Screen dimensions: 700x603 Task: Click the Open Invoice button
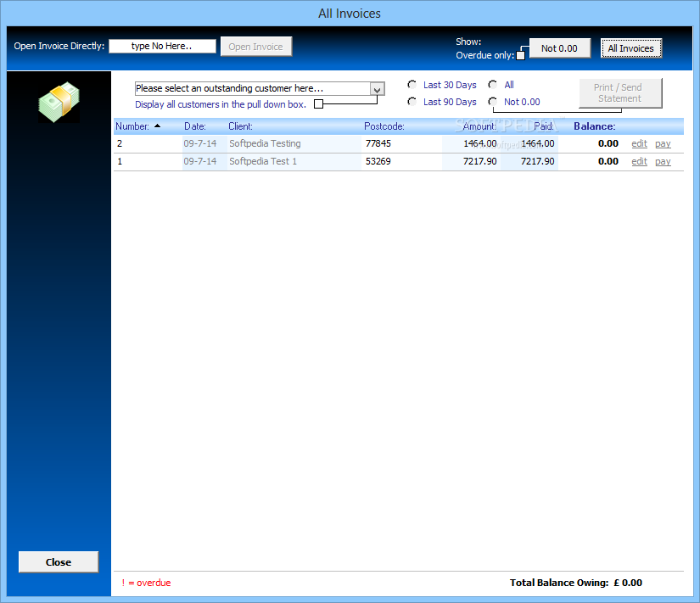tap(255, 47)
